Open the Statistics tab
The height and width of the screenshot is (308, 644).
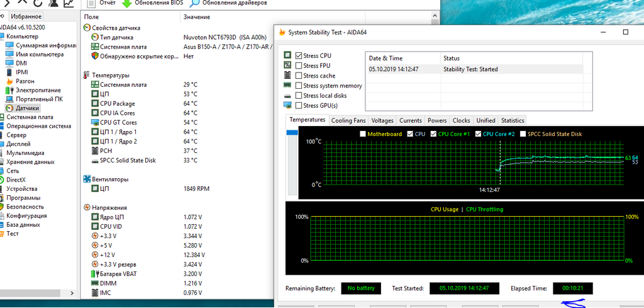(x=513, y=120)
